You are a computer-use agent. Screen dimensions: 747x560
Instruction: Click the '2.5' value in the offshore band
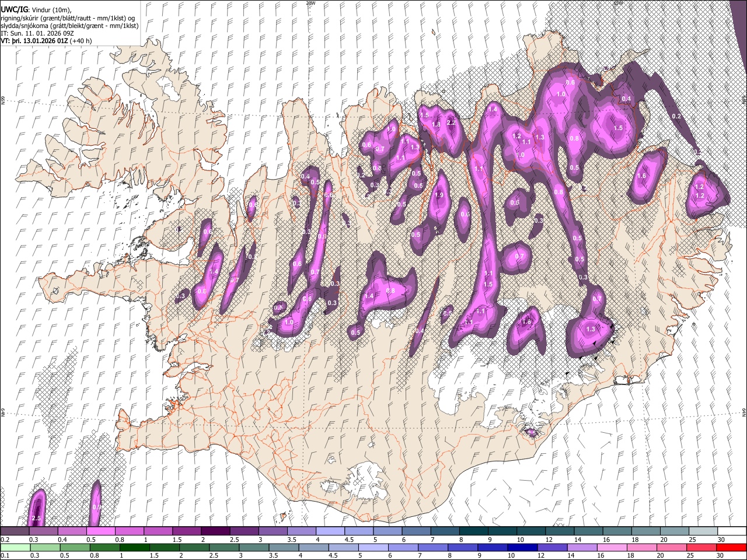point(36,519)
